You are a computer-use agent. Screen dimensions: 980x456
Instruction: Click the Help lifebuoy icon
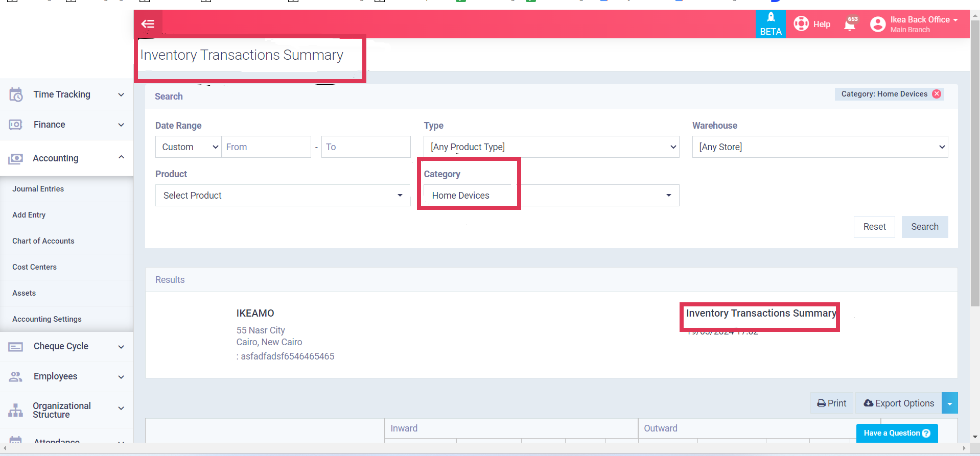click(x=801, y=24)
